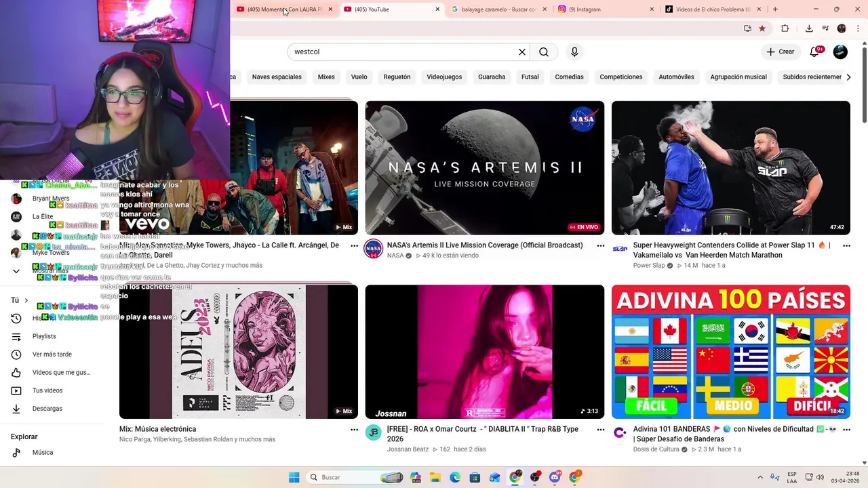This screenshot has width=868, height=488.
Task: Select the Comedias chip
Action: (x=569, y=77)
